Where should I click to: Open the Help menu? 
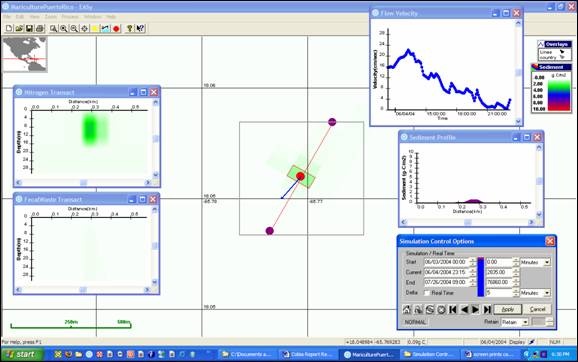point(111,17)
